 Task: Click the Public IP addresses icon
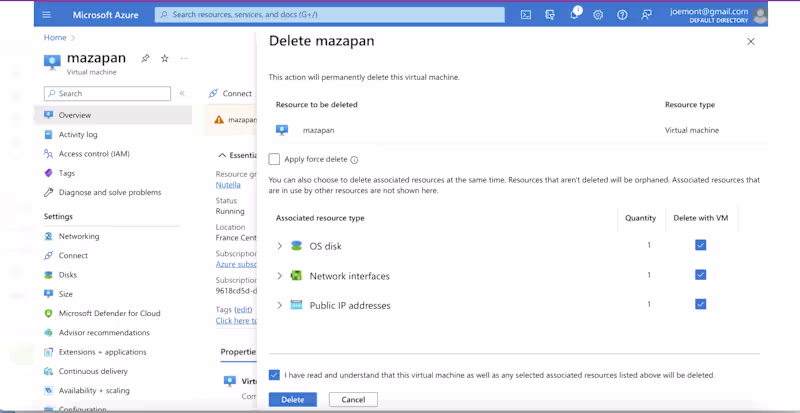296,305
